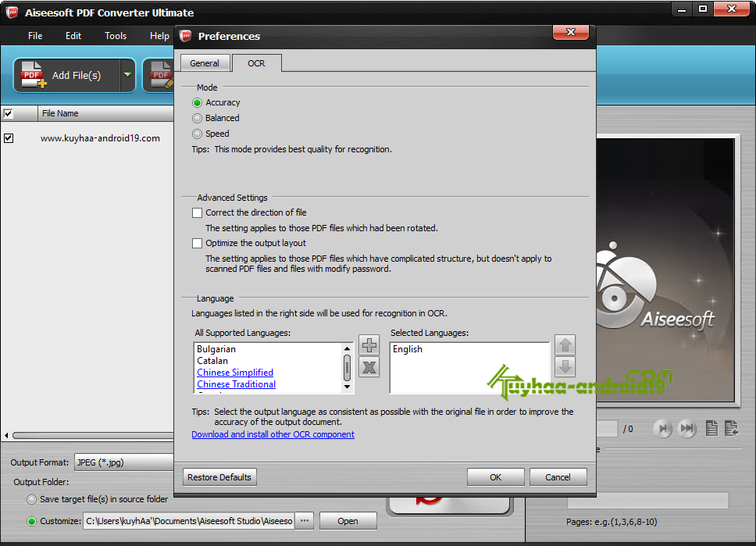Click the partially hidden PDF edit toolbar icon
The height and width of the screenshot is (546, 756).
click(x=159, y=75)
